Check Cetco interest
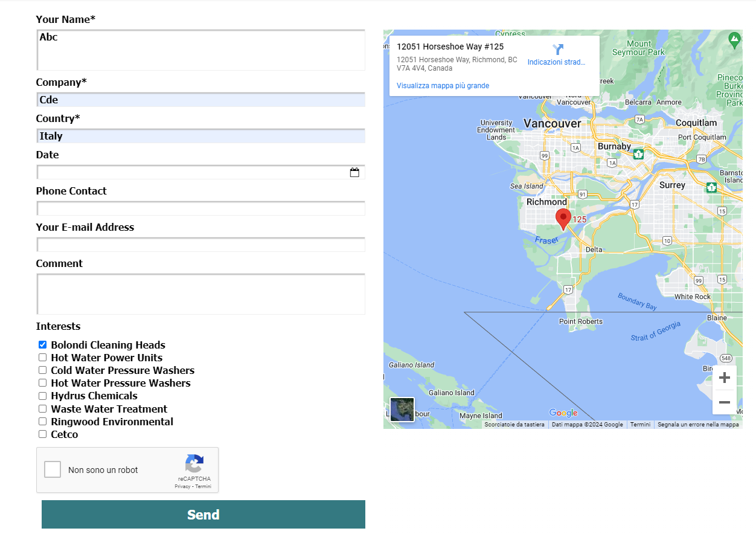 click(x=42, y=434)
